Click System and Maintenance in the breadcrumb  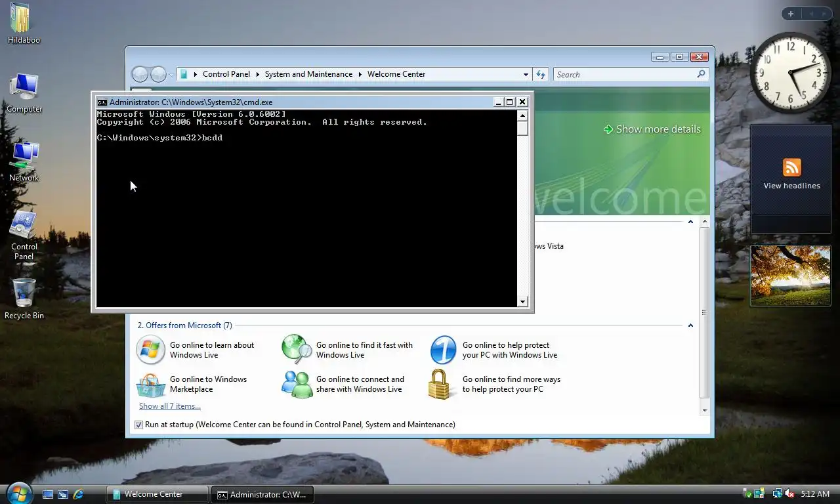coord(308,74)
